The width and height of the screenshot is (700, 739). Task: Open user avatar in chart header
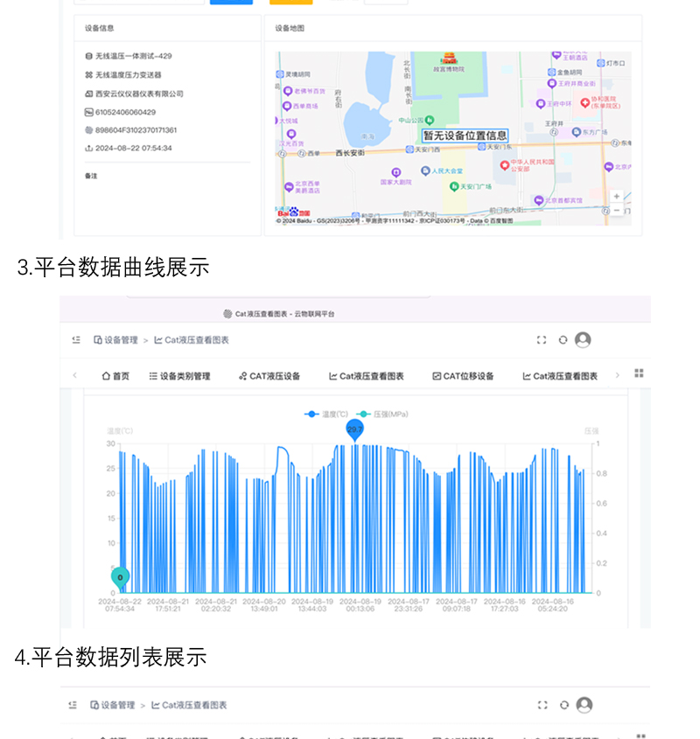[x=583, y=340]
